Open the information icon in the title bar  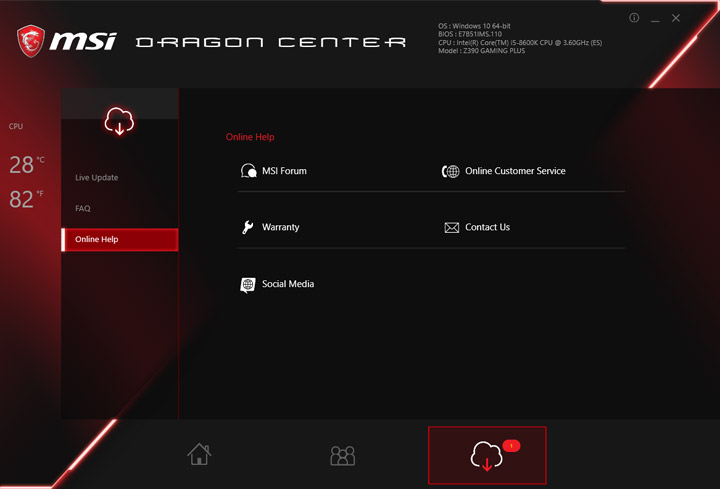click(x=634, y=18)
